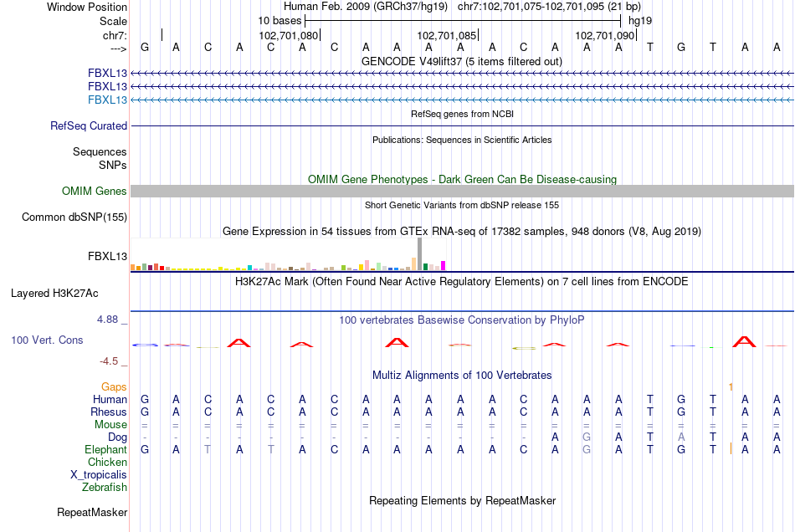Click the gray OMIM Genes bar

click(x=462, y=191)
